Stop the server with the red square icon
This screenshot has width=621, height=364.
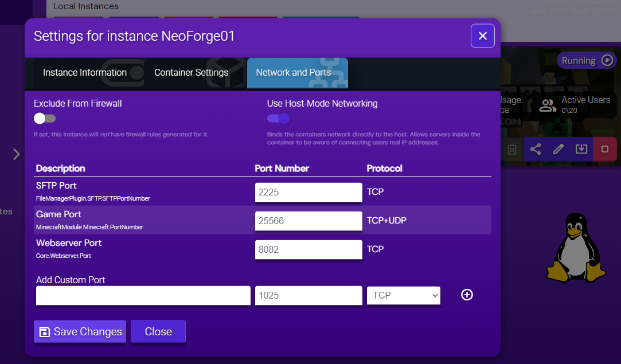click(604, 149)
